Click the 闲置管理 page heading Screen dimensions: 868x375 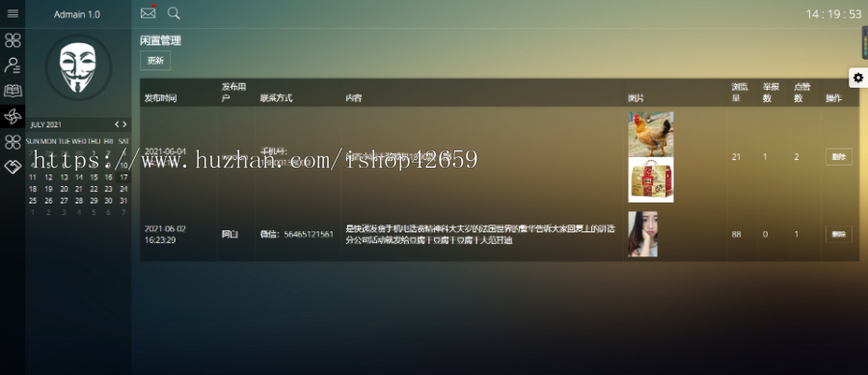point(160,40)
